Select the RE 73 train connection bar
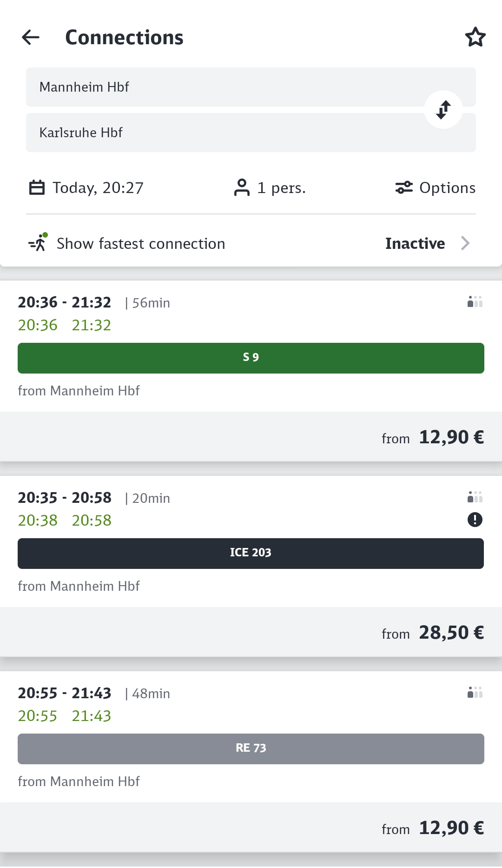Viewport: 502px width, 868px height. pyautogui.click(x=251, y=749)
